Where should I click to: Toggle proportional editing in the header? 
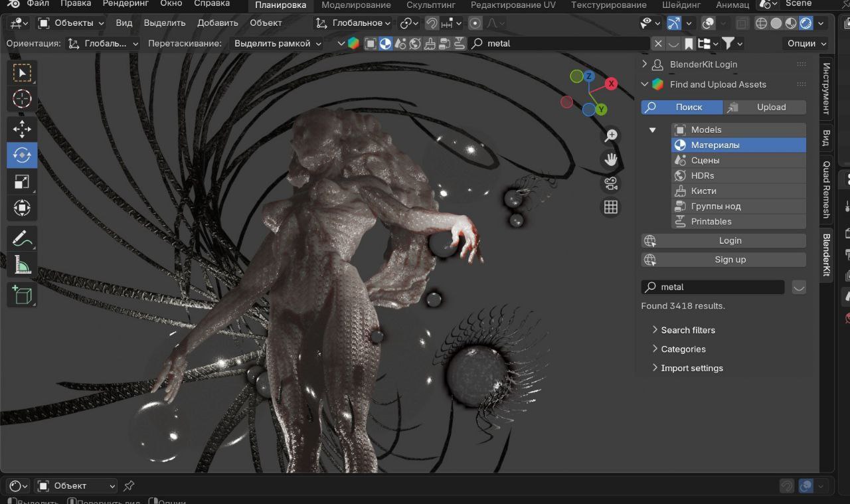click(475, 23)
